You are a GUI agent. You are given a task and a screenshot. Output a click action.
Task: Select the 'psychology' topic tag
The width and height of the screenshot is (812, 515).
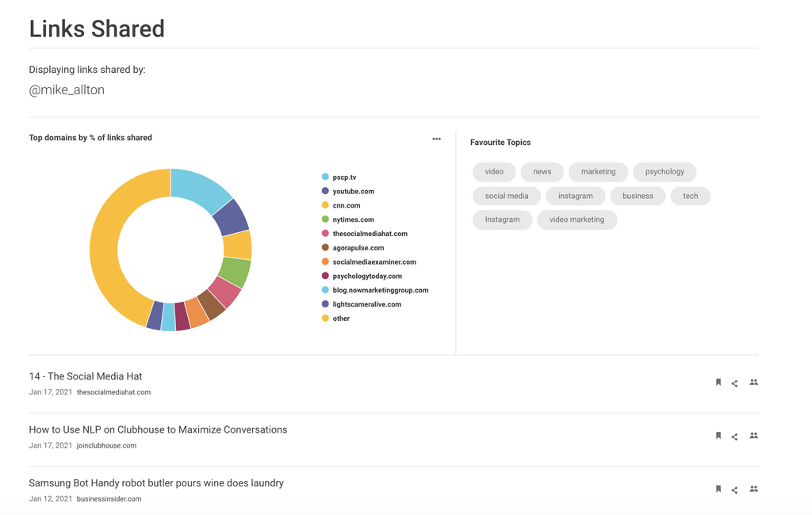665,172
